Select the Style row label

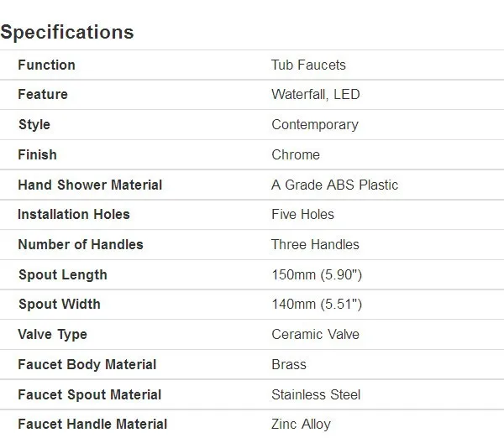[x=34, y=124]
